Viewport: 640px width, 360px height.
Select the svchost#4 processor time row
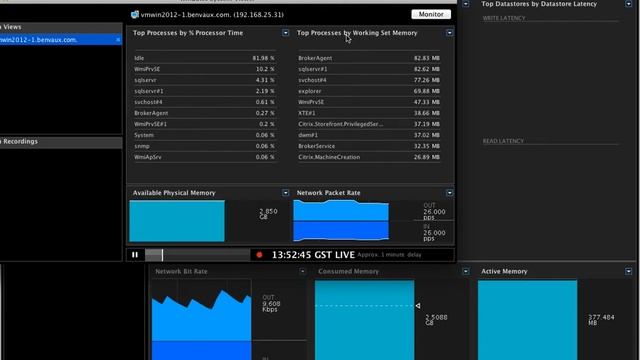pos(204,102)
